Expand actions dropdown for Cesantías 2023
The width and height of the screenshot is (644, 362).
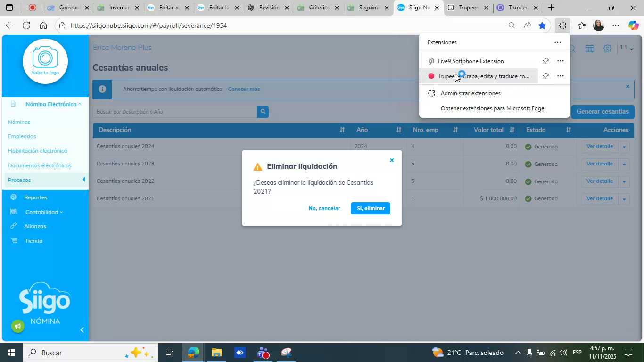coord(624,164)
